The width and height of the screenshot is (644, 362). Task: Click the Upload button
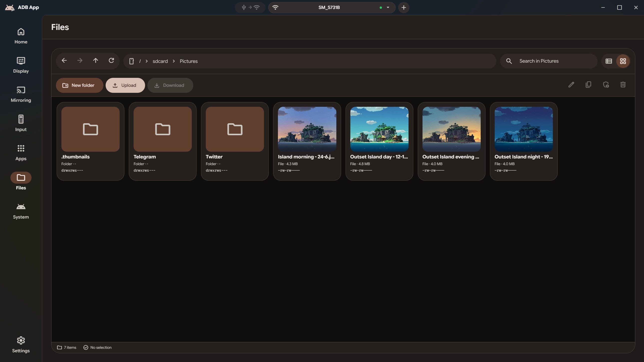click(125, 85)
